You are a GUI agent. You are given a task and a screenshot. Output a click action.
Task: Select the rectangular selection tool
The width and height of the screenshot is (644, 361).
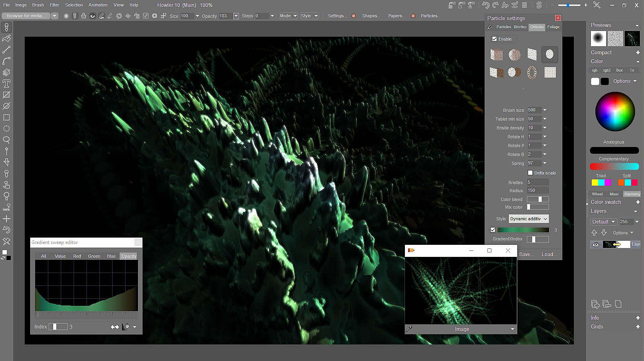point(6,117)
